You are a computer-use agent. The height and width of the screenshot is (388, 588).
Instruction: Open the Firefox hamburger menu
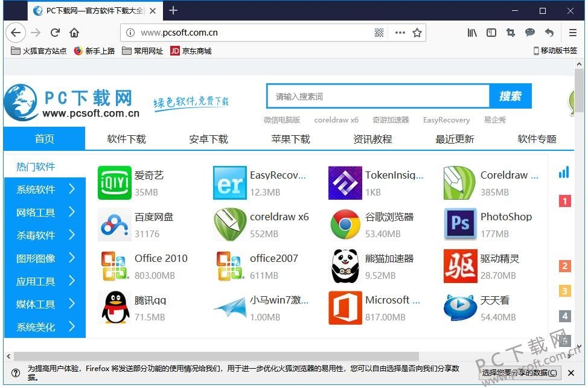pos(573,33)
